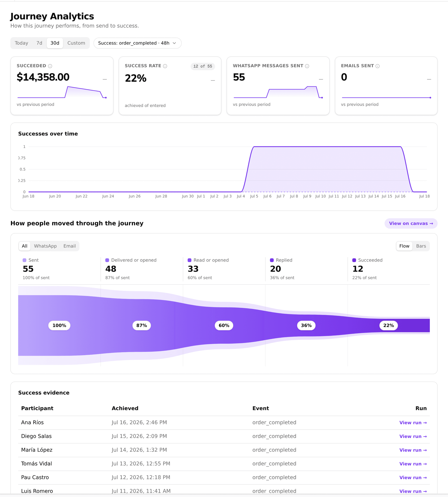This screenshot has height=497, width=448.
Task: Click info icon next to WHATSAPP MESSAGES SENT
Action: coord(307,66)
